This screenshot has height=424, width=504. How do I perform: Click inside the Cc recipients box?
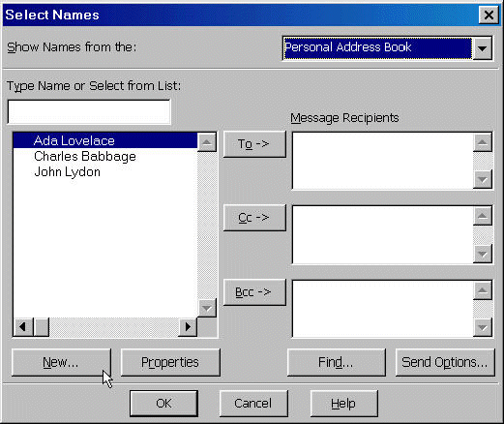(383, 234)
